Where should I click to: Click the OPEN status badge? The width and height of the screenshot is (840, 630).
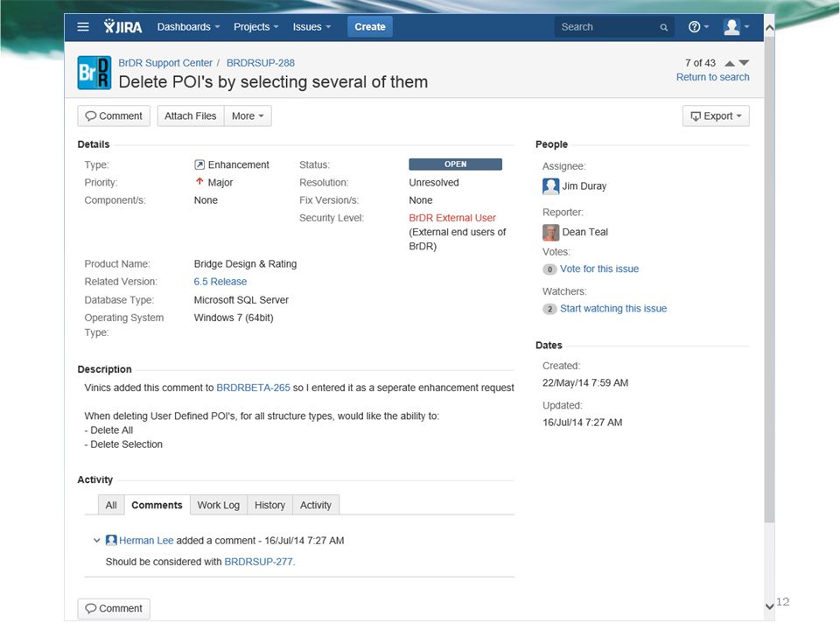pyautogui.click(x=455, y=164)
